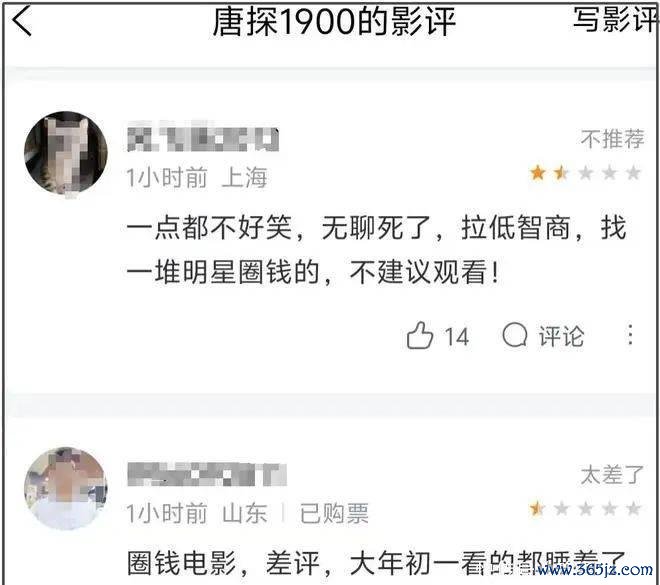Viewport: 660px width, 585px height.
Task: Open the three-dot more options menu
Action: (630, 335)
